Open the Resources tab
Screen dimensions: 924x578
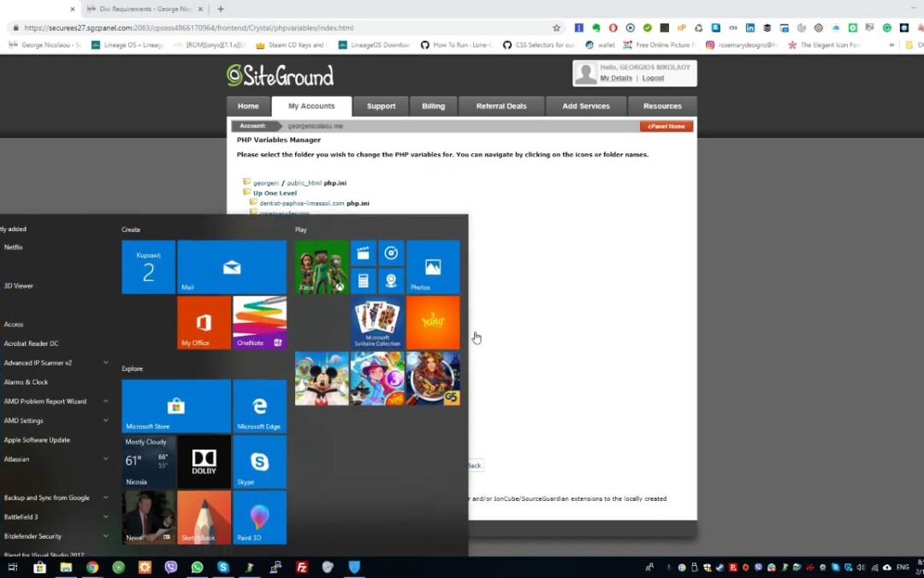tap(662, 106)
